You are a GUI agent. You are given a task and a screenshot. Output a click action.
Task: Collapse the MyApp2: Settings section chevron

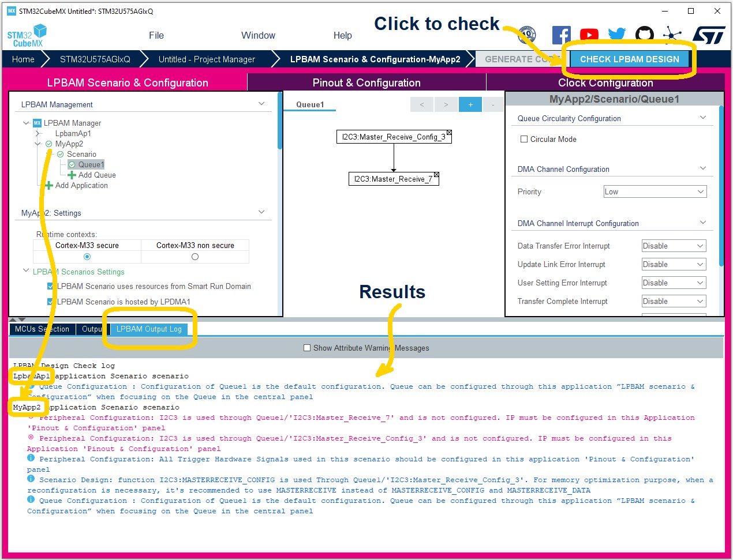[x=261, y=212]
